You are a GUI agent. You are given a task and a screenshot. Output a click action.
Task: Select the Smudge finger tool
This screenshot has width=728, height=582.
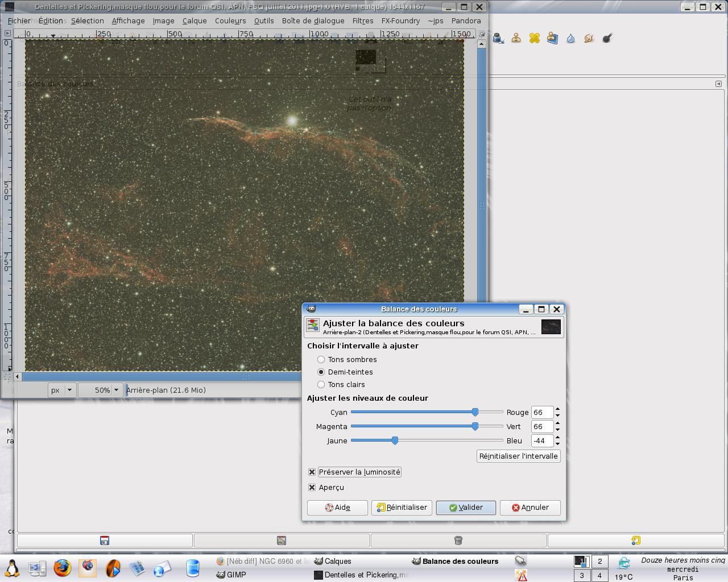pos(589,38)
